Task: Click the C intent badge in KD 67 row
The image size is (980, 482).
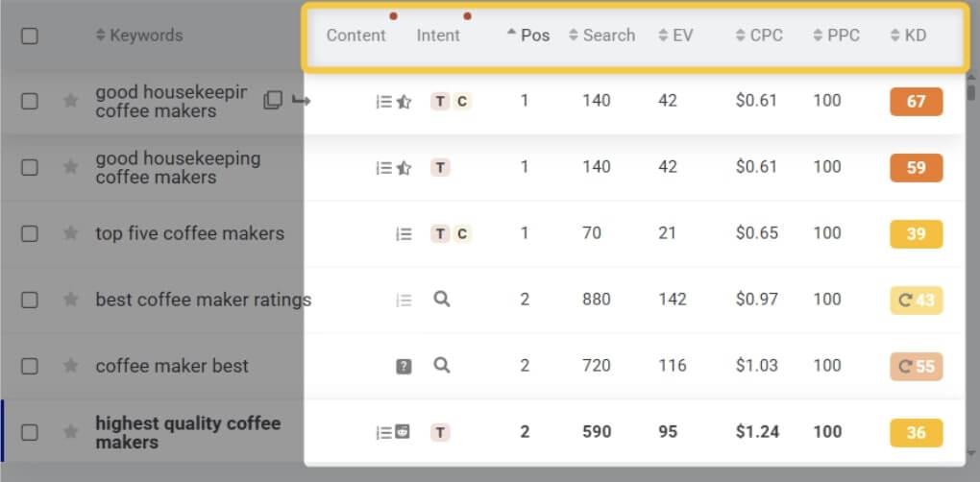Action: (462, 101)
